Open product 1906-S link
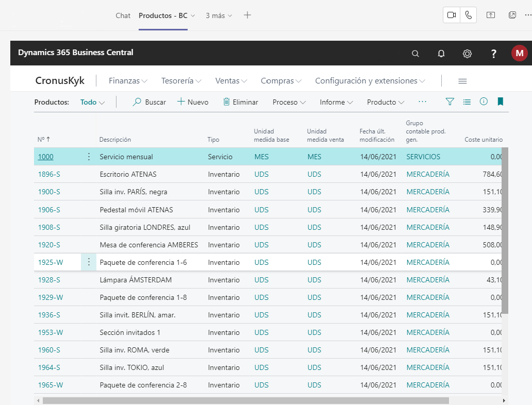The image size is (532, 405). coord(49,210)
